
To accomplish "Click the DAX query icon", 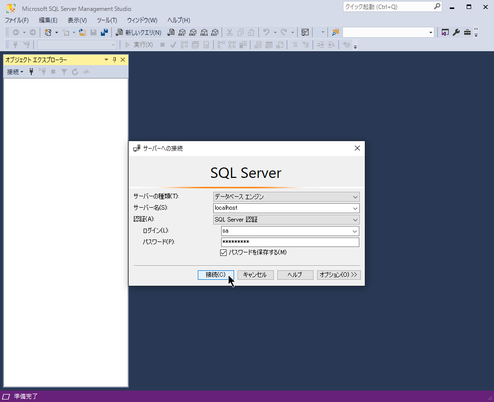I will [215, 32].
